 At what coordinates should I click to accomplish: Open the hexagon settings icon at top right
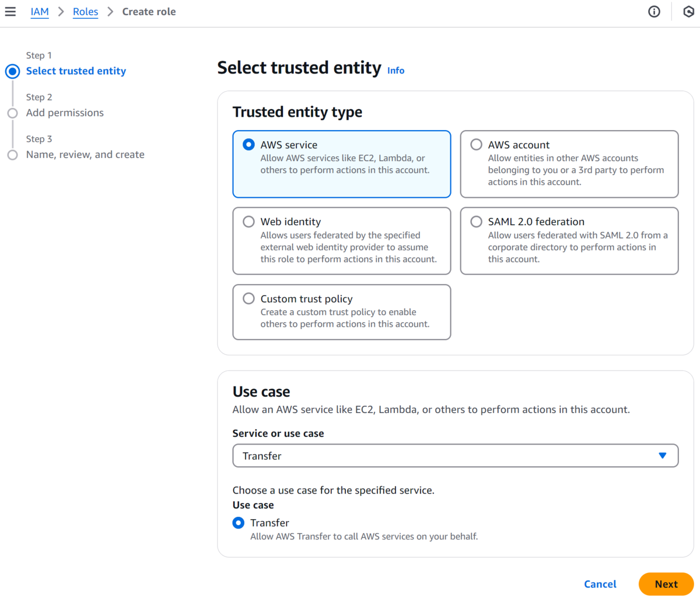click(688, 12)
